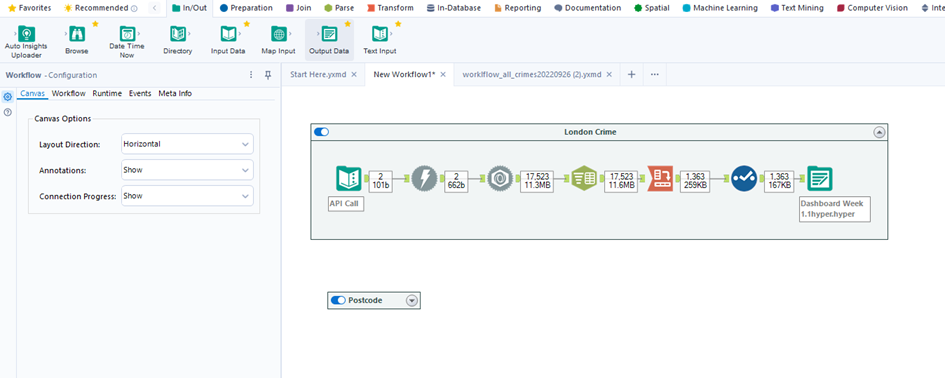
Task: Click star on Output Data favorite
Action: [347, 24]
